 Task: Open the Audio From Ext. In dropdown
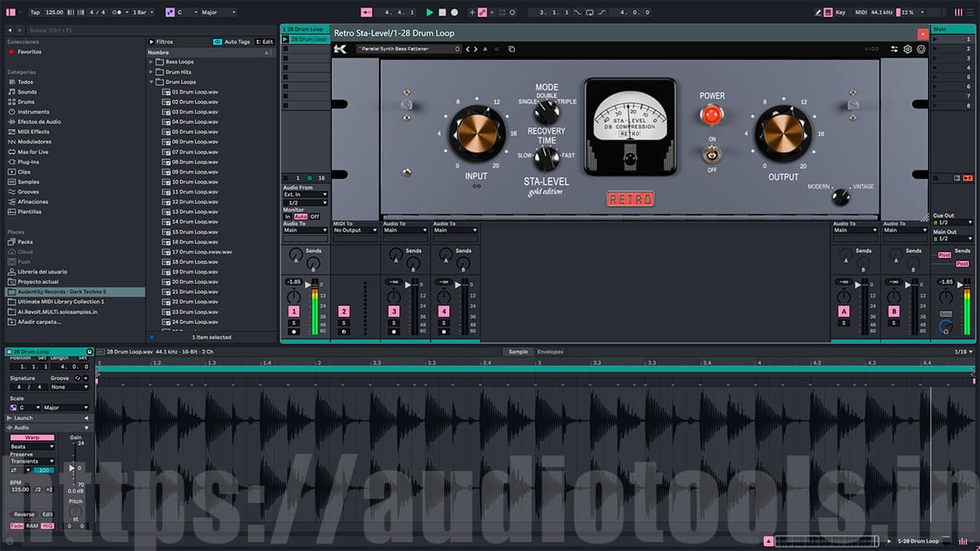[x=305, y=194]
